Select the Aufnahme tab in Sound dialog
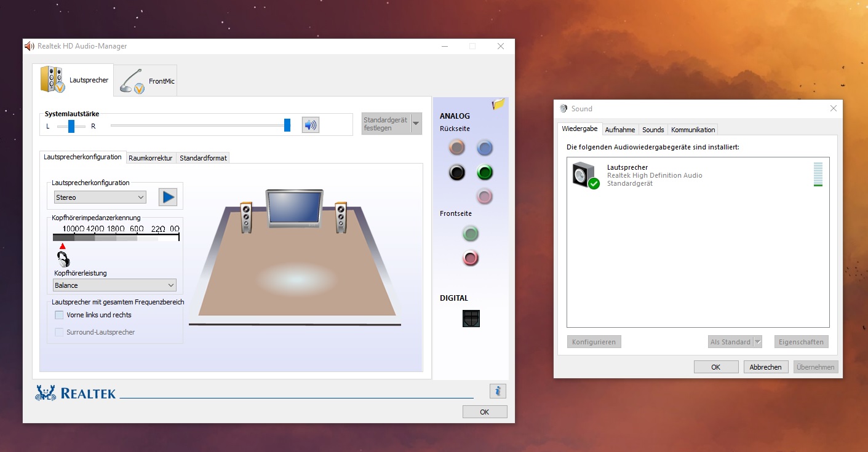This screenshot has height=452, width=868. point(620,130)
